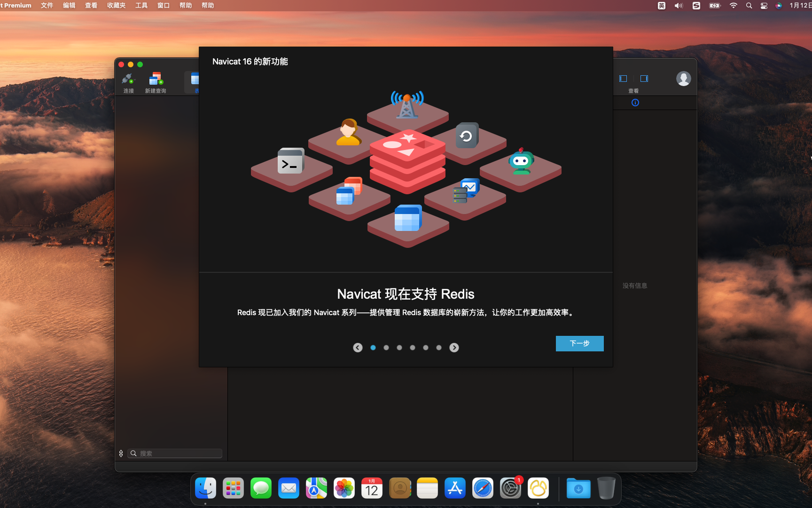Image resolution: width=812 pixels, height=508 pixels.
Task: Open System Preferences from the Dock
Action: click(x=510, y=488)
